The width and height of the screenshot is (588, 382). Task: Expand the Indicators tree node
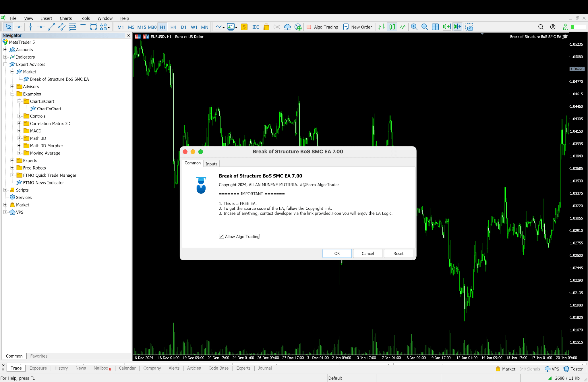pos(5,57)
